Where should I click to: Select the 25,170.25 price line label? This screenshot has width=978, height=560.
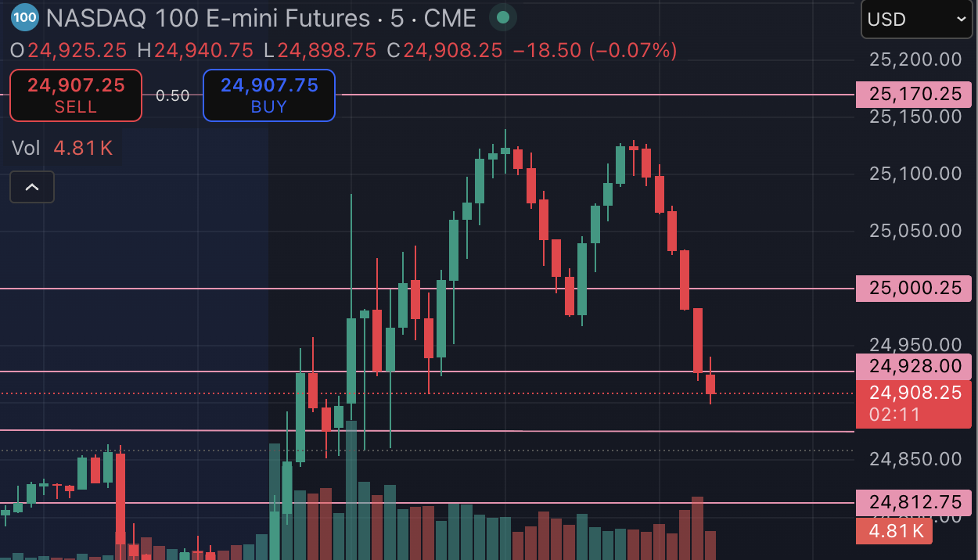click(914, 95)
